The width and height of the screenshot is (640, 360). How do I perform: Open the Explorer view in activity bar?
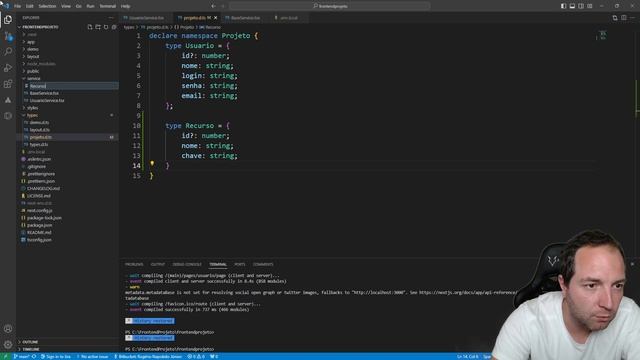pyautogui.click(x=8, y=20)
